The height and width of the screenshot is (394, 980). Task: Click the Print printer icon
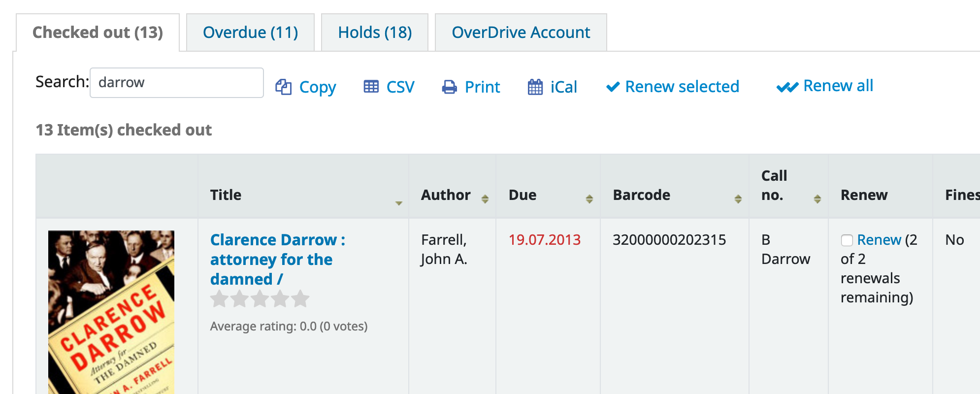click(x=449, y=87)
